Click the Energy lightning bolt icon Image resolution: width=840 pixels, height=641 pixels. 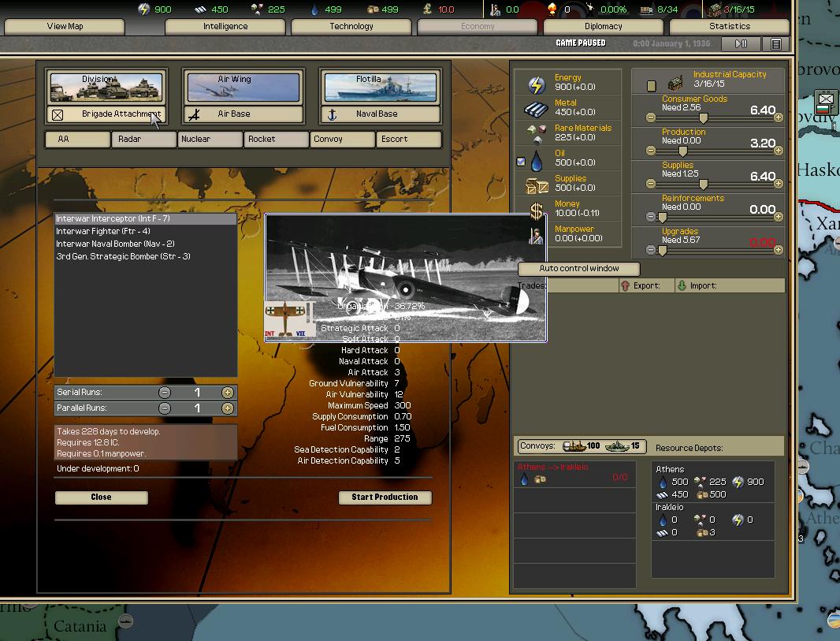point(537,84)
